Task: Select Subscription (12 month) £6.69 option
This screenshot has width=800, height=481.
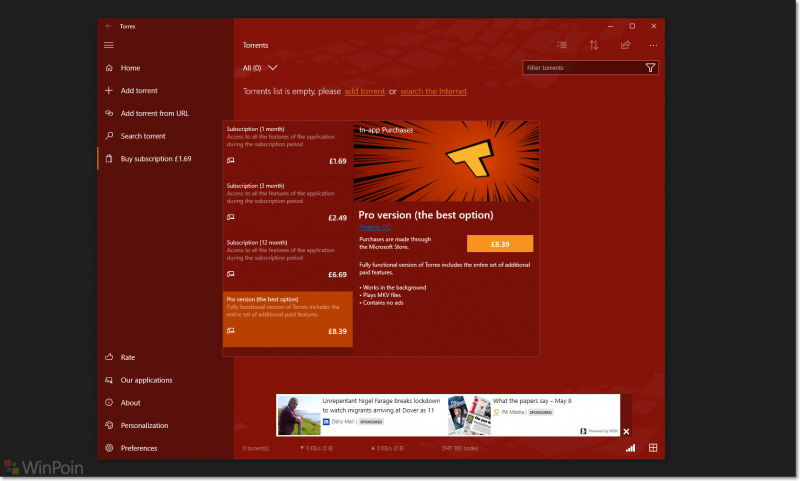Action: [x=288, y=262]
